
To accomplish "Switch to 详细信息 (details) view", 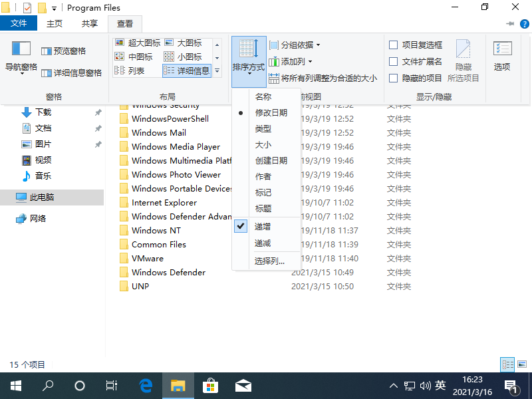I will (x=195, y=70).
